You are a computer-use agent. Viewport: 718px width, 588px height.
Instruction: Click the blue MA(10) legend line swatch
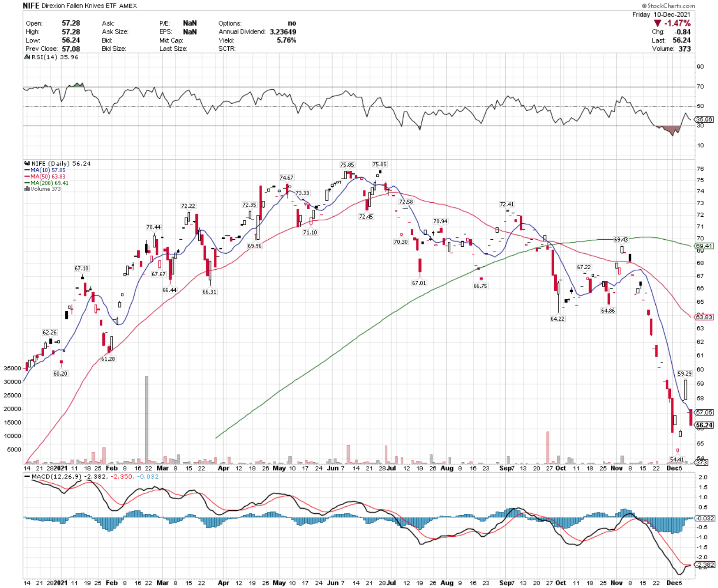click(x=27, y=170)
